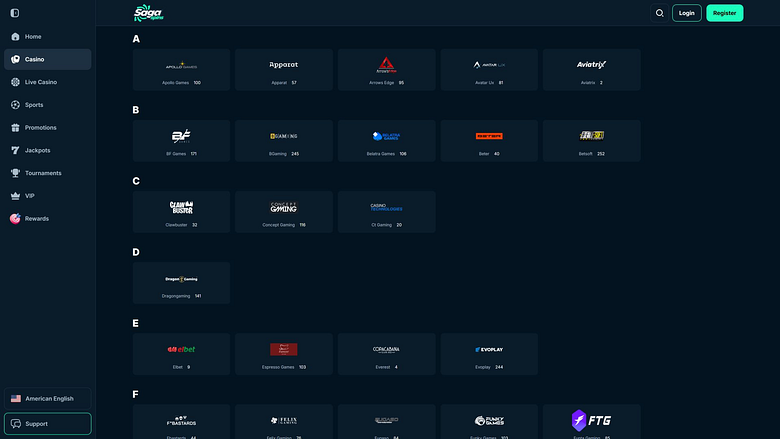Image resolution: width=780 pixels, height=439 pixels.
Task: Collapse the sidebar using the panel icon
Action: pyautogui.click(x=15, y=13)
